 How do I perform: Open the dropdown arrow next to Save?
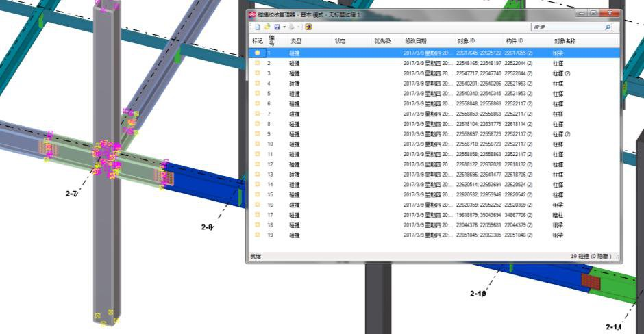click(284, 27)
